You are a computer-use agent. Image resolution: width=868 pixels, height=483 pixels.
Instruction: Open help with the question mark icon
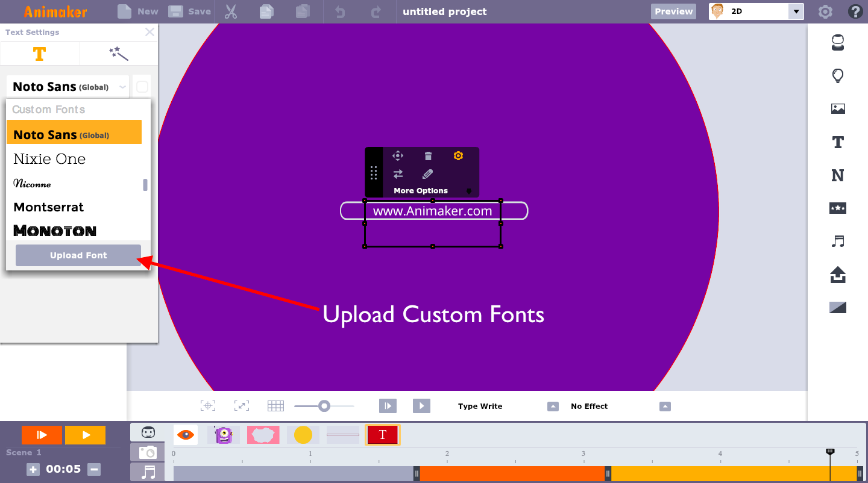855,11
